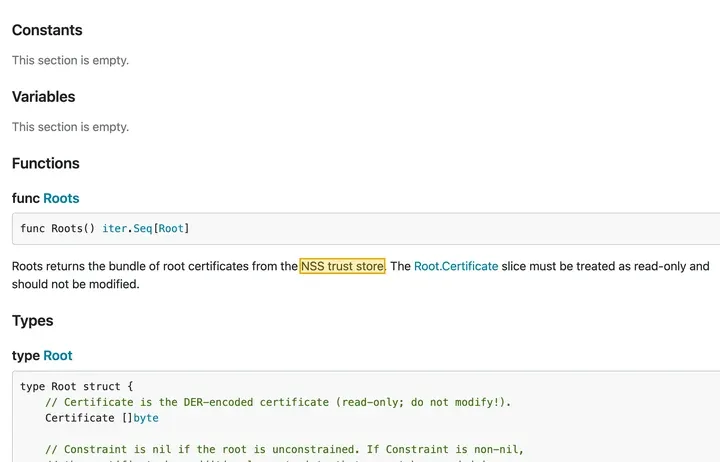Click 'should not be modified.' sentence end
The width and height of the screenshot is (720, 462).
(76, 284)
